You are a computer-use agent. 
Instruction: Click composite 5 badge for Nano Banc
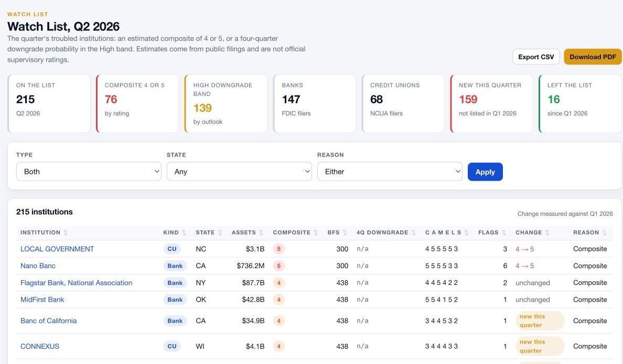coord(278,266)
